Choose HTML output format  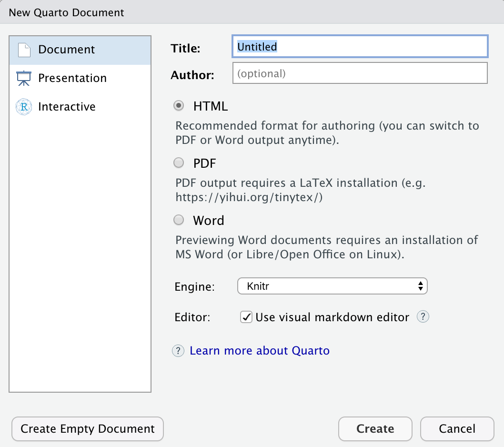click(179, 106)
